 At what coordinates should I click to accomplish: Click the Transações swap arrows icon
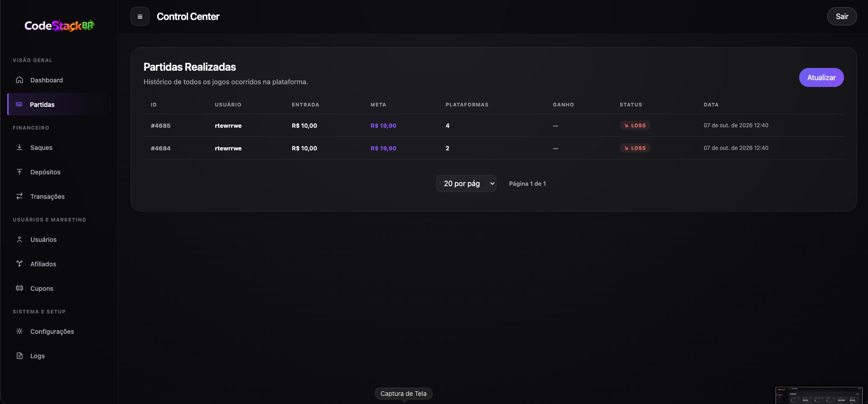point(19,196)
